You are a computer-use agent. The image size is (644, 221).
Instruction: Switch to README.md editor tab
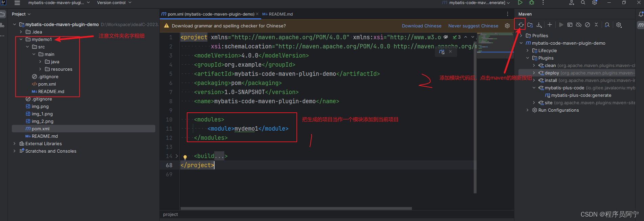point(277,14)
